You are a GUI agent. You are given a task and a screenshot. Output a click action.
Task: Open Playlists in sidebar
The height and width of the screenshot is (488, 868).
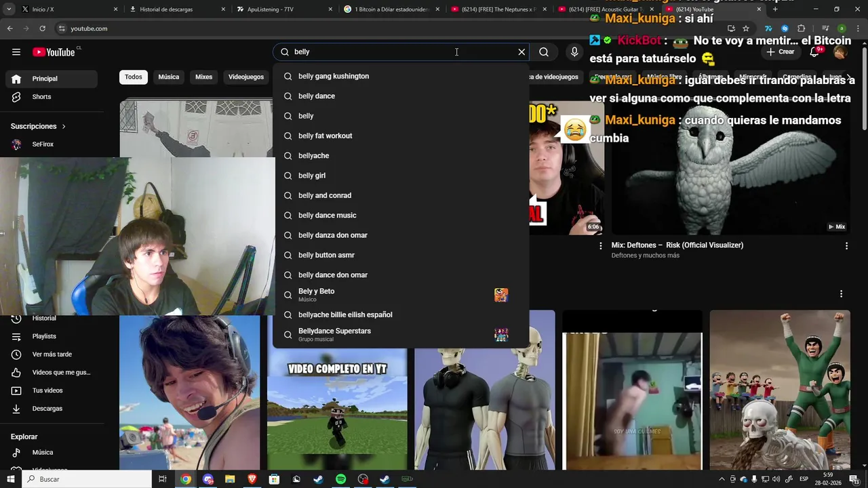pyautogui.click(x=52, y=336)
